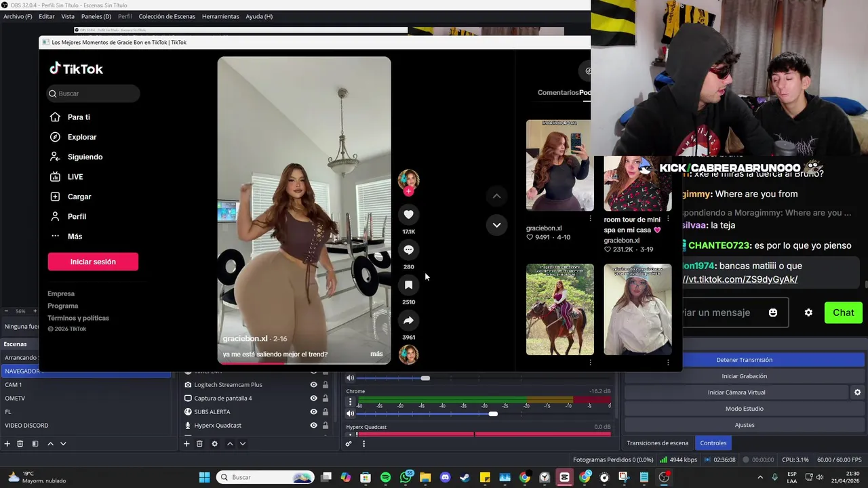Hide the Captura de pantalla 4 source
868x488 pixels.
click(313, 398)
